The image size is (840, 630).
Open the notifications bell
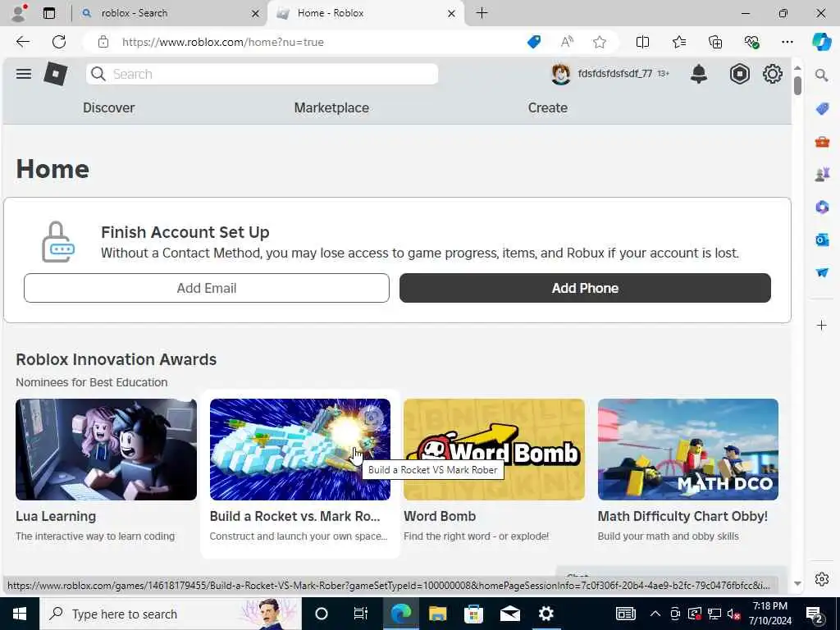tap(699, 74)
